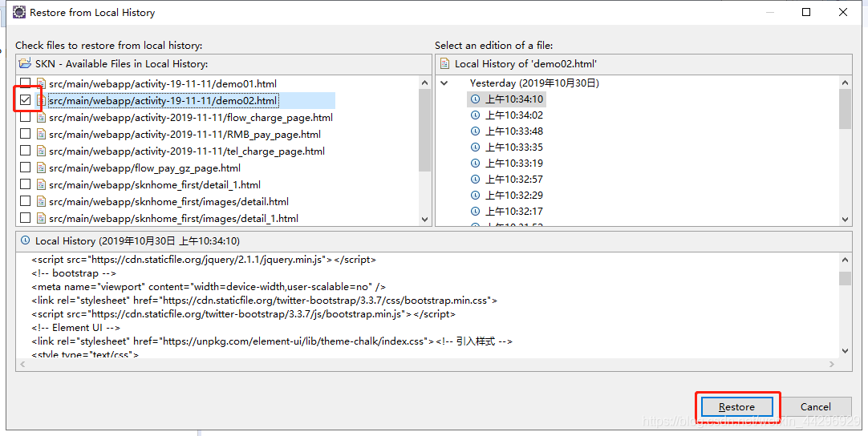Image resolution: width=868 pixels, height=436 pixels.
Task: Select the tel_charge_page.html path row
Action: click(x=187, y=151)
